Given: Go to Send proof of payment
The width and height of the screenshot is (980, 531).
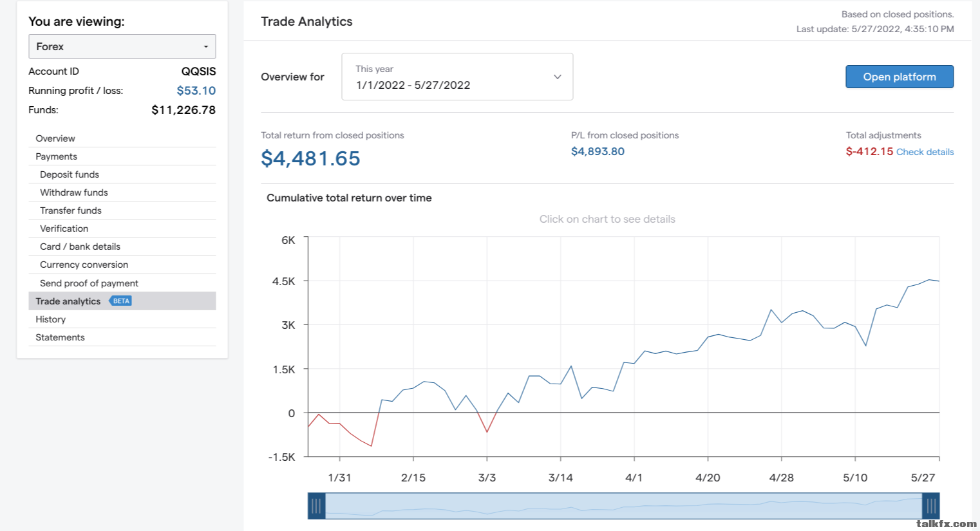Looking at the screenshot, I should pyautogui.click(x=122, y=283).
